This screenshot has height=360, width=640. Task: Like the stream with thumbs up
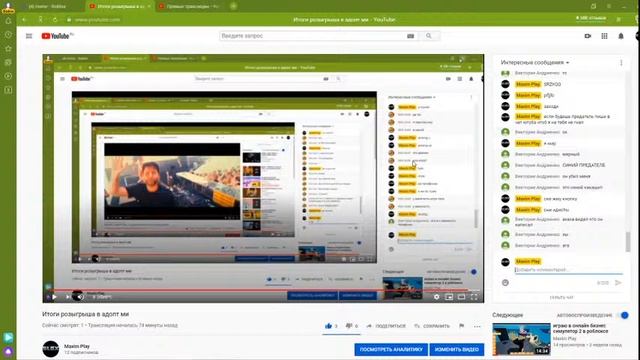(329, 326)
